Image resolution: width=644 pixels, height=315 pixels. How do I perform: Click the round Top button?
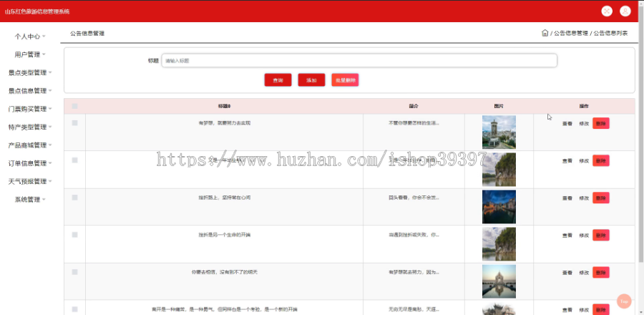point(624,301)
